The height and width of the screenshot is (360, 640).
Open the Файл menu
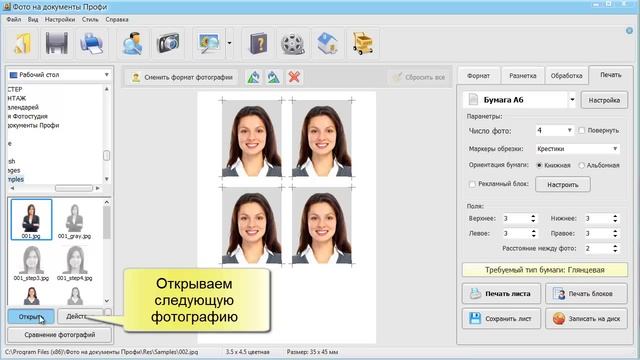coord(13,19)
